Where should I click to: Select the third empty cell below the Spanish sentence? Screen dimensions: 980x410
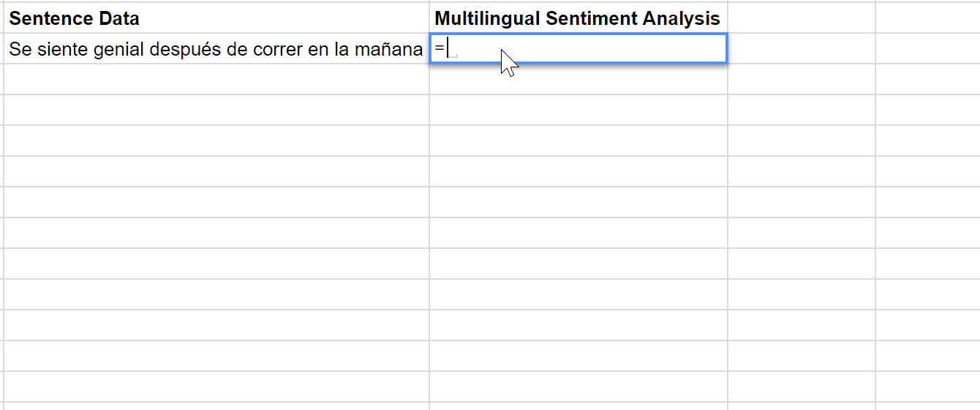click(x=216, y=141)
